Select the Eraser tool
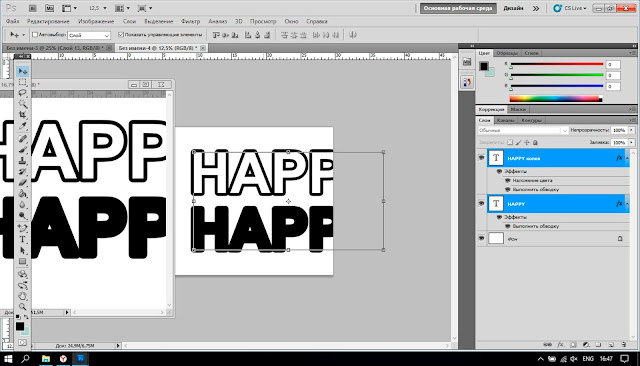This screenshot has width=640, height=366. [22, 182]
